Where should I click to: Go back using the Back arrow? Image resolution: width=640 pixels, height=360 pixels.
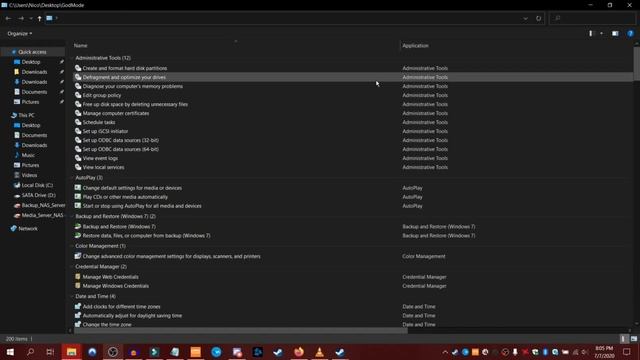coord(8,18)
